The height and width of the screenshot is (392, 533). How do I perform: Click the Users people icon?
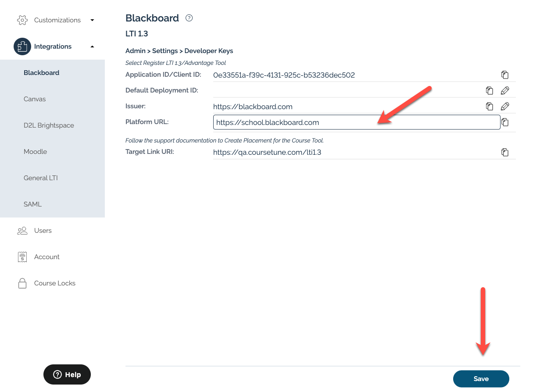22,231
